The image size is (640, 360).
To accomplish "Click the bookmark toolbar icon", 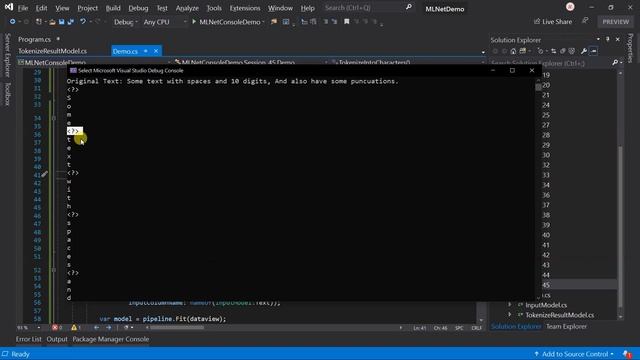I will click(347, 22).
